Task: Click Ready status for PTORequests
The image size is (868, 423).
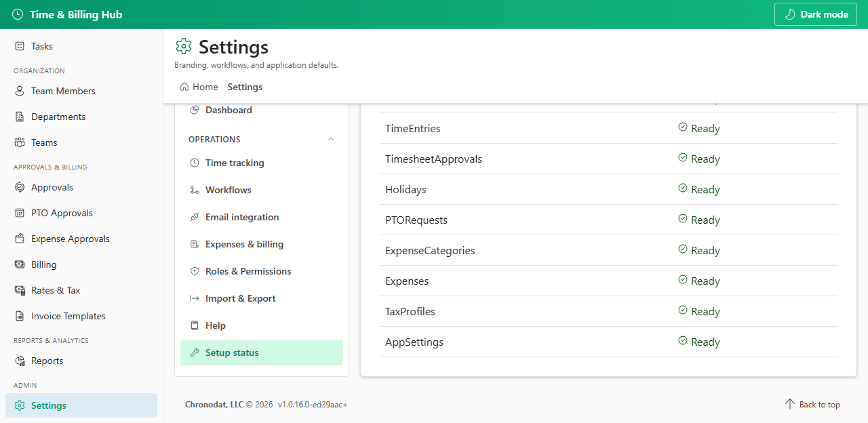Action: (x=699, y=220)
